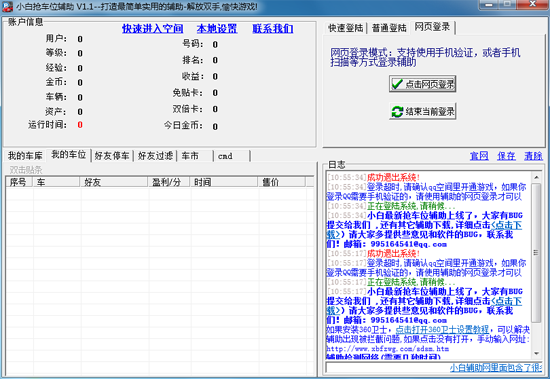Open the 好友过滤 tab

pyautogui.click(x=155, y=156)
